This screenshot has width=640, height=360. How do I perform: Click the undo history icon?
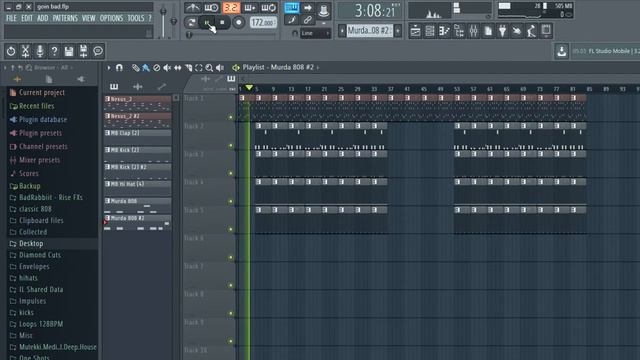tap(11, 51)
